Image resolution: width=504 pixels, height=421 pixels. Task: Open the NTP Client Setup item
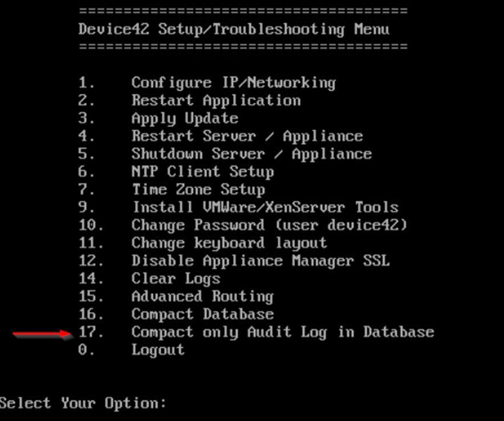point(176,172)
